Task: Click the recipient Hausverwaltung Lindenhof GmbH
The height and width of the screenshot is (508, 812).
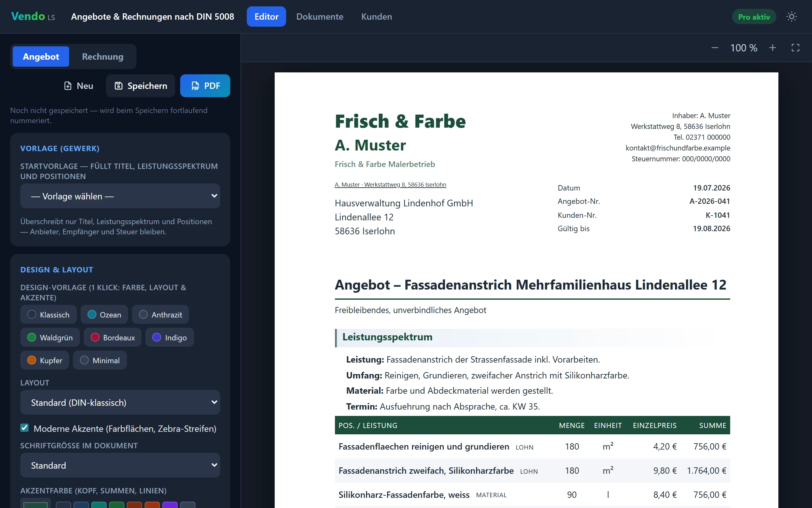Action: (x=404, y=203)
